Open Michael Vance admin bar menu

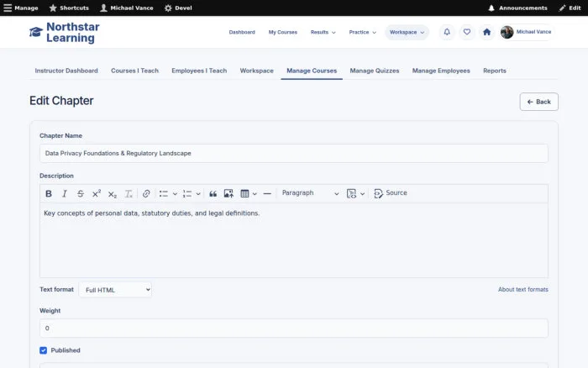click(127, 8)
